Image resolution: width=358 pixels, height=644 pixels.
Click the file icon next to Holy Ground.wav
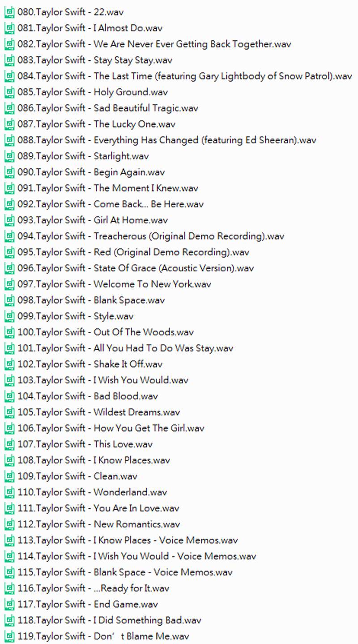(9, 93)
